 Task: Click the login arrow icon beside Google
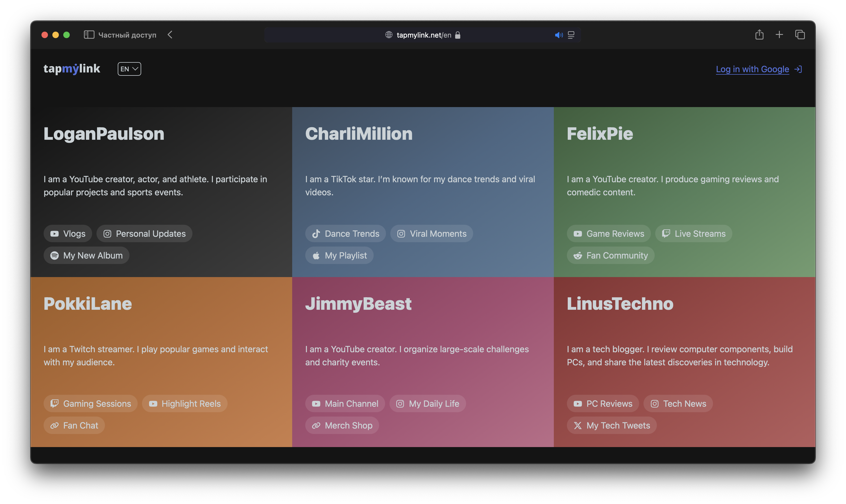798,69
